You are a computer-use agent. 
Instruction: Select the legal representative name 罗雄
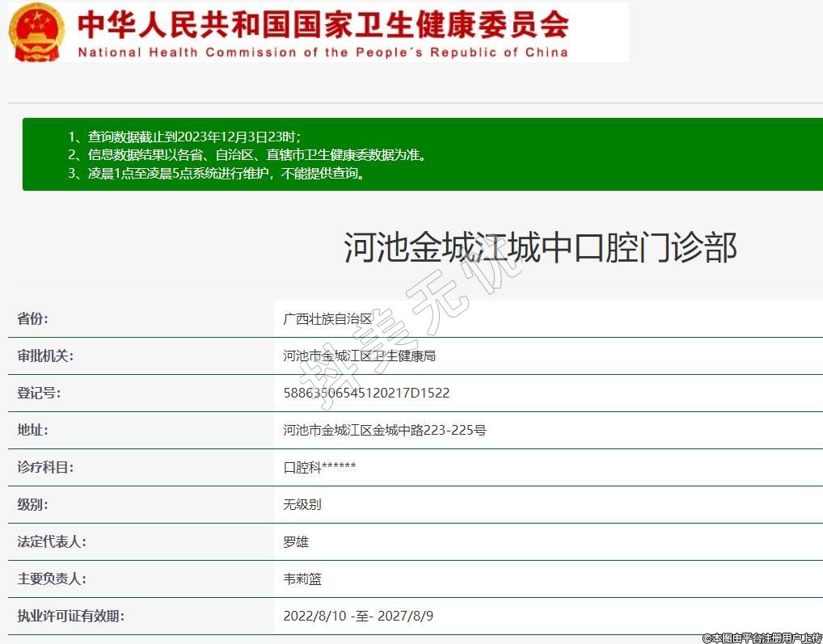pyautogui.click(x=296, y=542)
